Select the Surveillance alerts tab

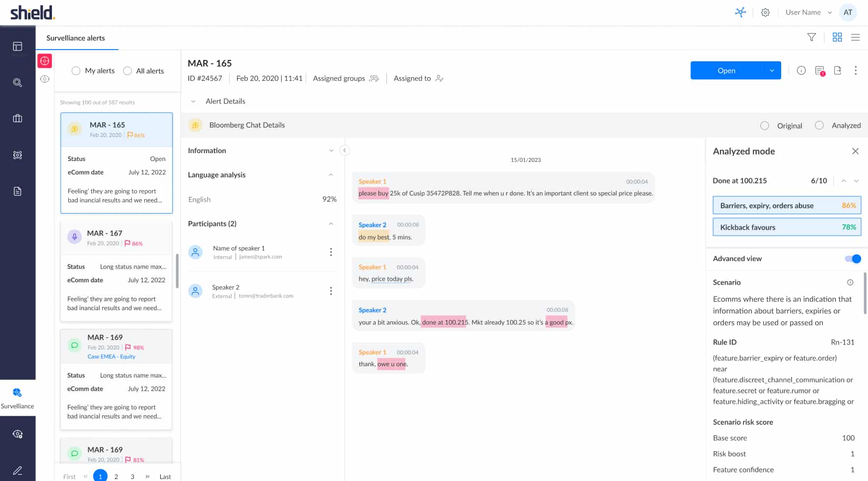pos(76,38)
